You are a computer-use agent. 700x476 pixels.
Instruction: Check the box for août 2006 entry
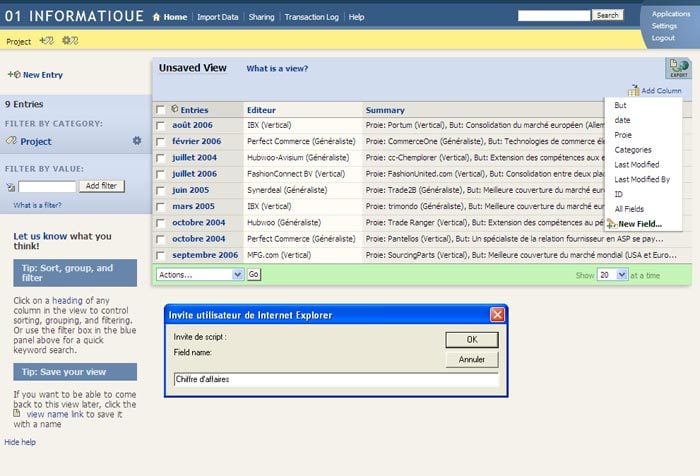[x=161, y=125]
